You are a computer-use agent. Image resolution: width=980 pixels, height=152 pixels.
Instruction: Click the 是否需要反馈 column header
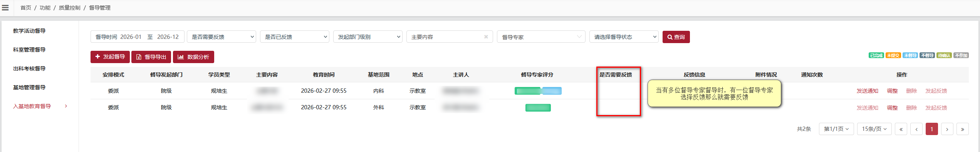coord(616,75)
